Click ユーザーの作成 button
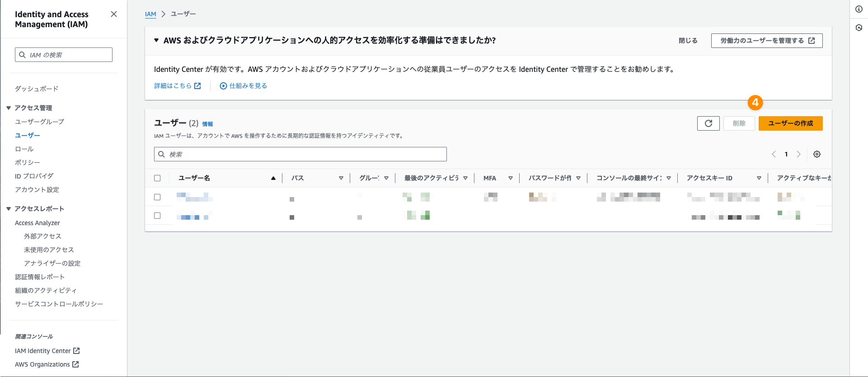Image resolution: width=868 pixels, height=377 pixels. 791,123
